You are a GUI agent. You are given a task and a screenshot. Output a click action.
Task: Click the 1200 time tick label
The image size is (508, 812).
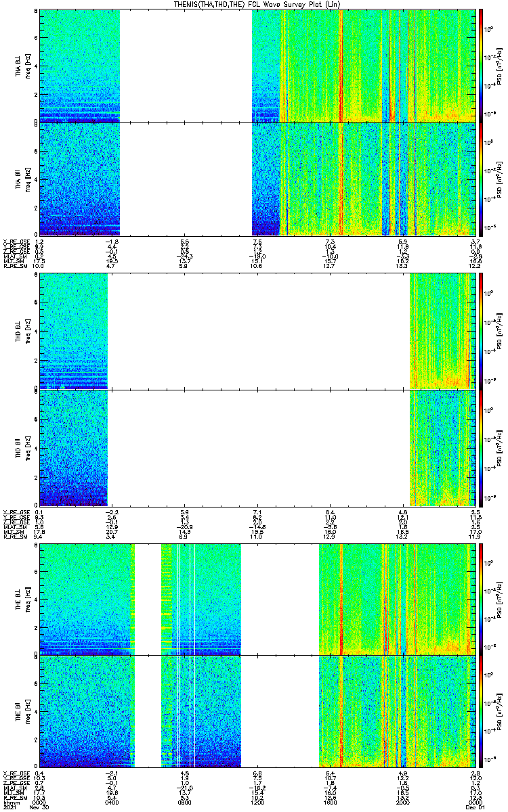click(x=257, y=801)
